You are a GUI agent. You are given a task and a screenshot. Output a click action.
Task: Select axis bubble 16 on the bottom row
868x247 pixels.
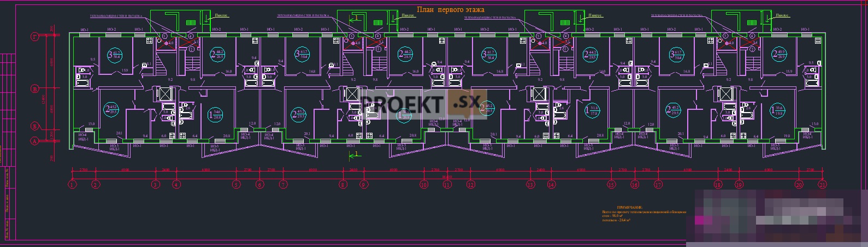tap(635, 185)
